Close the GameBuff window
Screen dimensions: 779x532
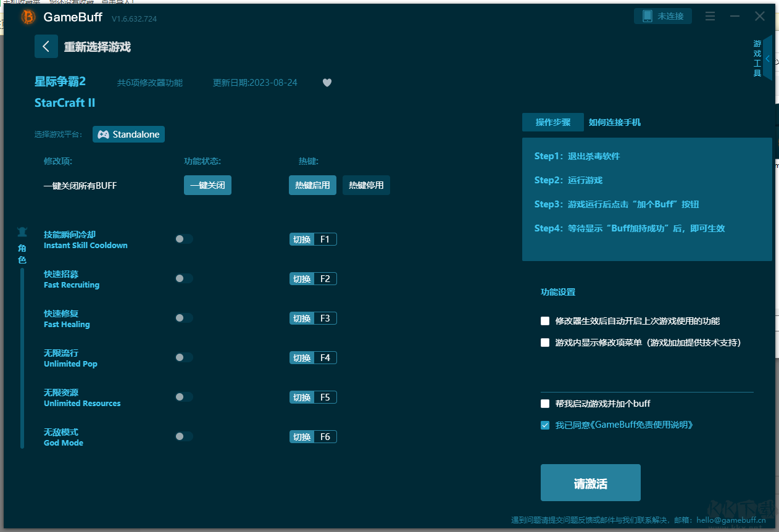click(x=760, y=16)
